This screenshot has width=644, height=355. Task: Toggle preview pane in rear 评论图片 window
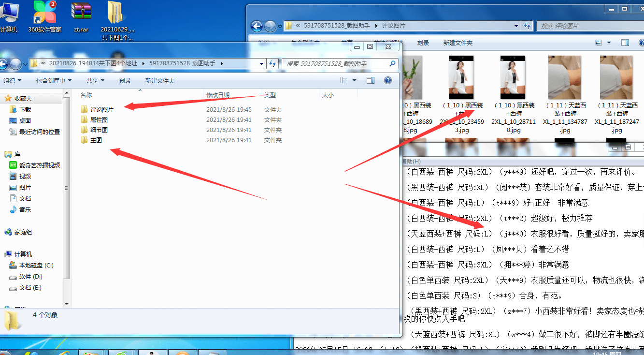point(625,43)
